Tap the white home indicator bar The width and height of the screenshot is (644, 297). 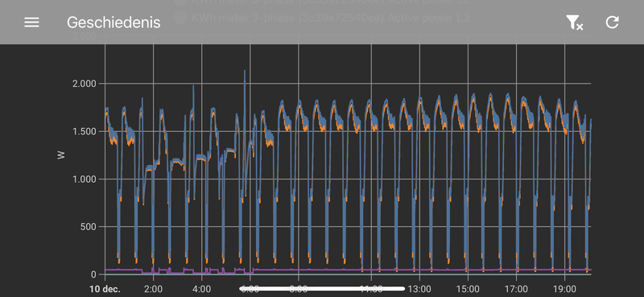[x=322, y=289]
